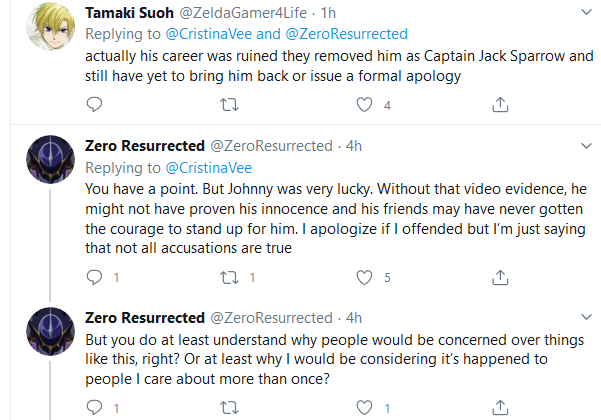Retweet Tamaki Suoh's Jack Sparrow tweet
Screen dimensions: 601x420
(229, 105)
